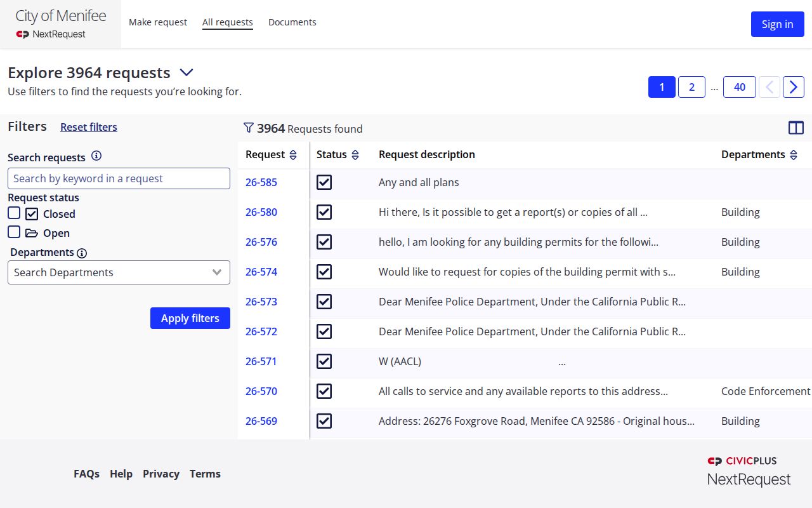Click closed status icon for 26-576
The image size is (812, 508).
point(324,242)
